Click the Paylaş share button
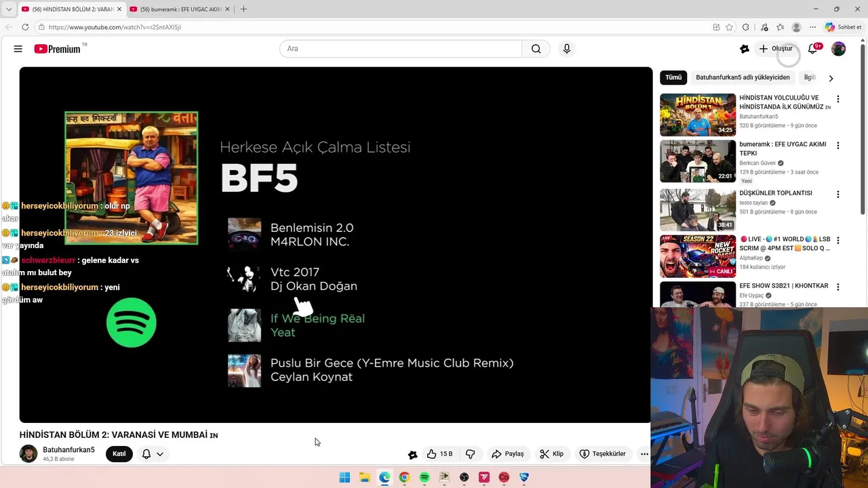 [507, 454]
